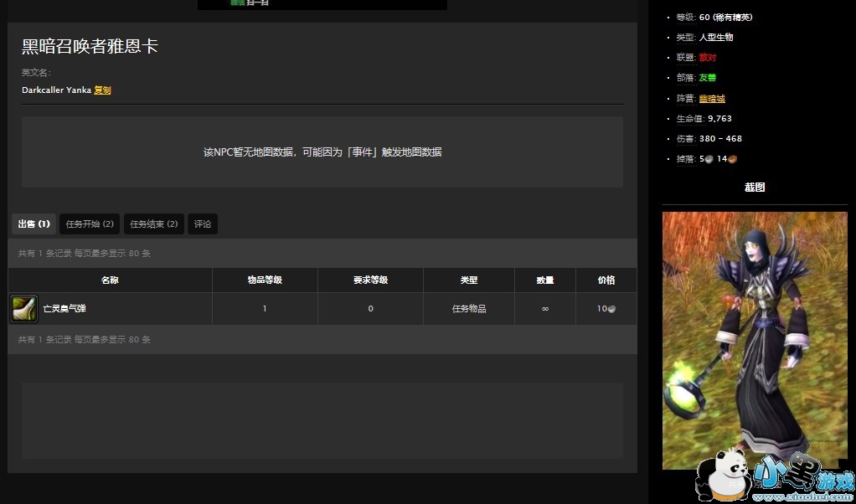Open the 评论 tab

(x=203, y=224)
